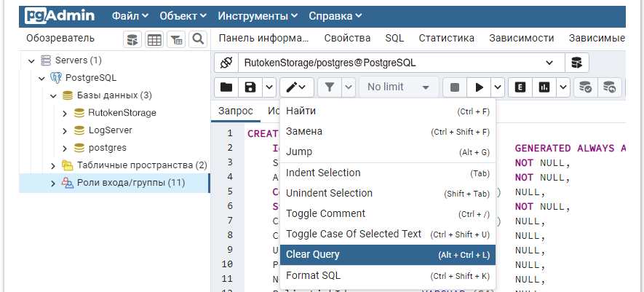
Task: Click the Search Objects magnifier icon
Action: [x=196, y=39]
